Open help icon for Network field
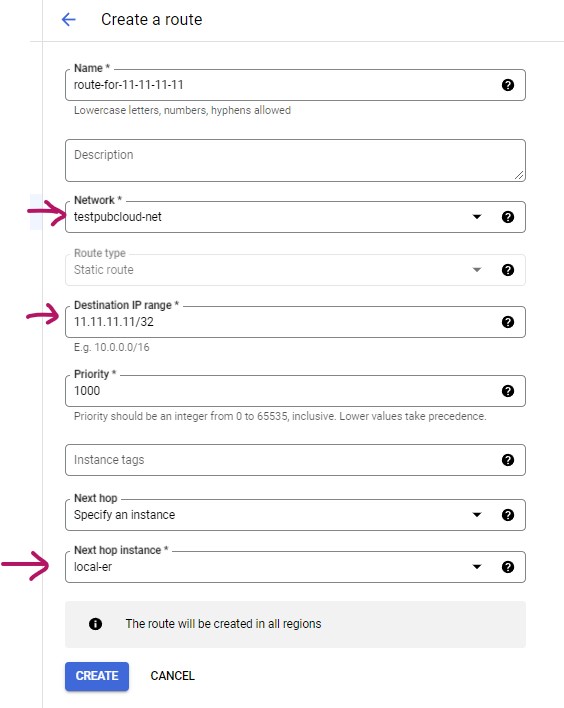The width and height of the screenshot is (564, 708). coord(508,217)
